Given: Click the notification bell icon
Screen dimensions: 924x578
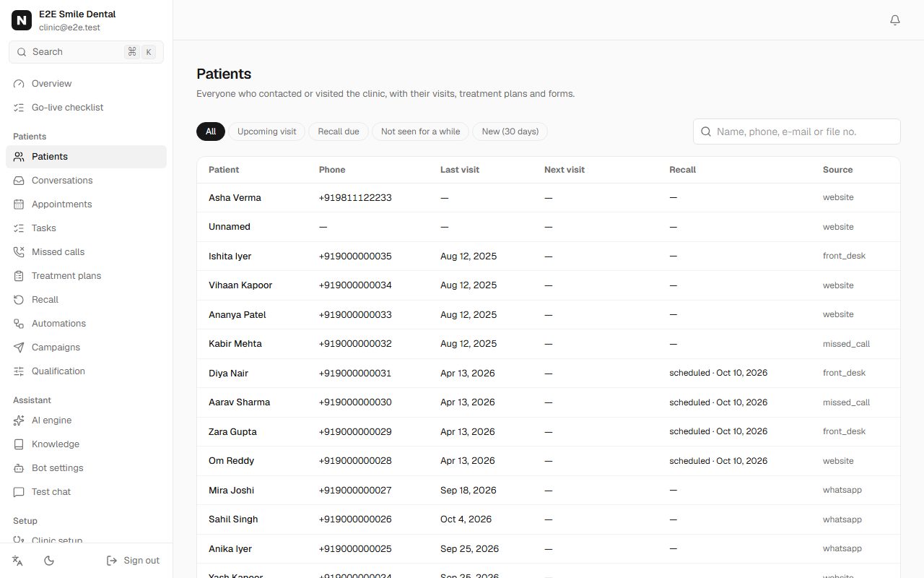Looking at the screenshot, I should click(x=895, y=20).
